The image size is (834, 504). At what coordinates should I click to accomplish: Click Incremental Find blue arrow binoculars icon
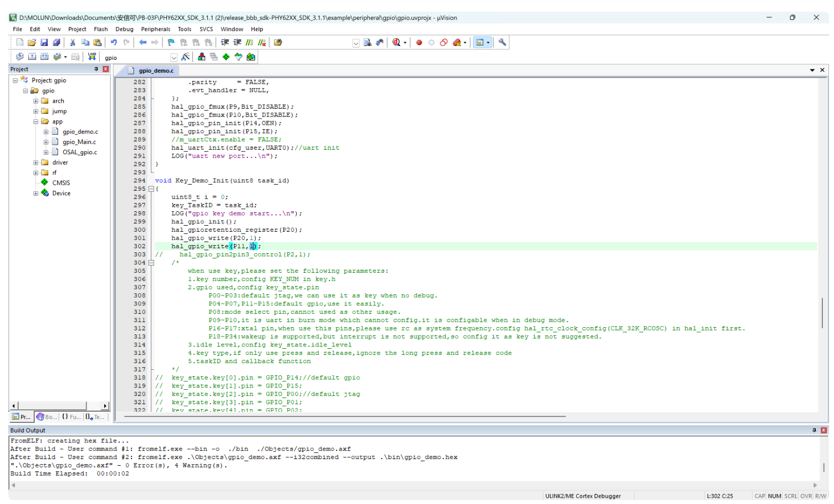click(x=380, y=42)
